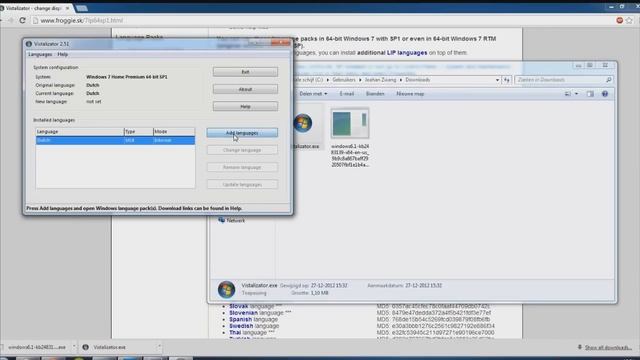Image resolution: width=640 pixels, height=360 pixels.
Task: Click the Vistalizator.exe icon in details pane
Action: 226,289
